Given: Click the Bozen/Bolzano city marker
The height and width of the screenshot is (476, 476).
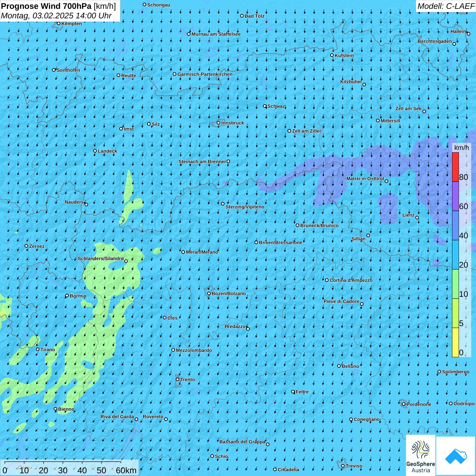Looking at the screenshot, I should click(209, 293).
